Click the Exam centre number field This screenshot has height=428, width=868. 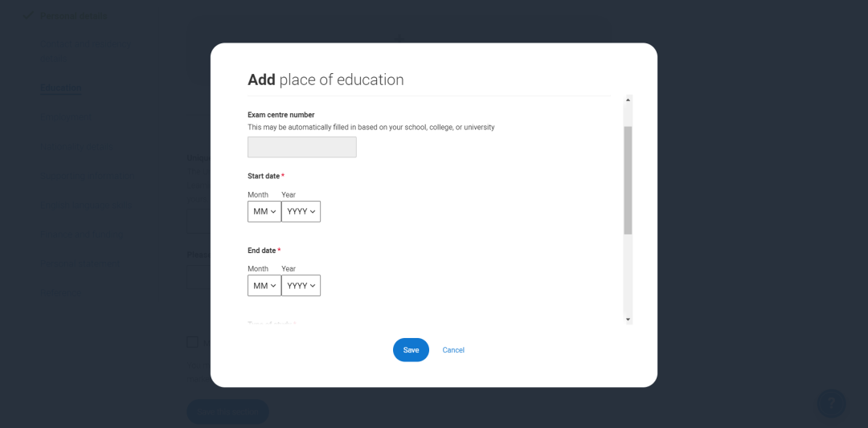pyautogui.click(x=301, y=147)
